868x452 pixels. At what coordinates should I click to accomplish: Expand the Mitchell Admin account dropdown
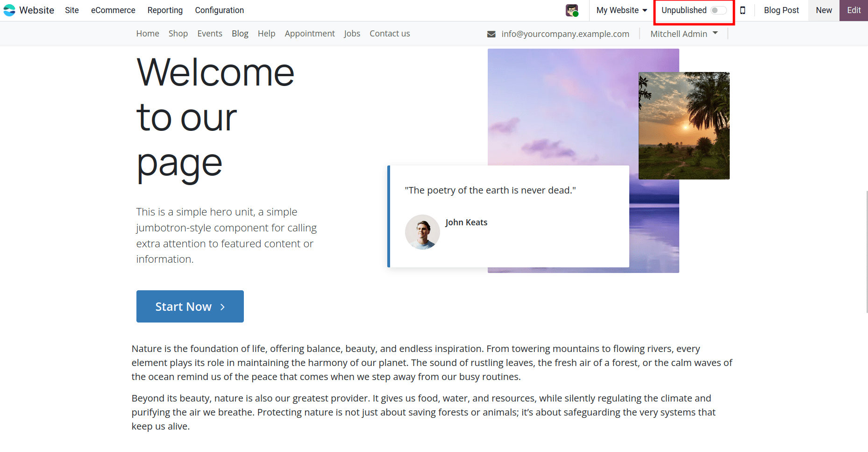pos(684,33)
